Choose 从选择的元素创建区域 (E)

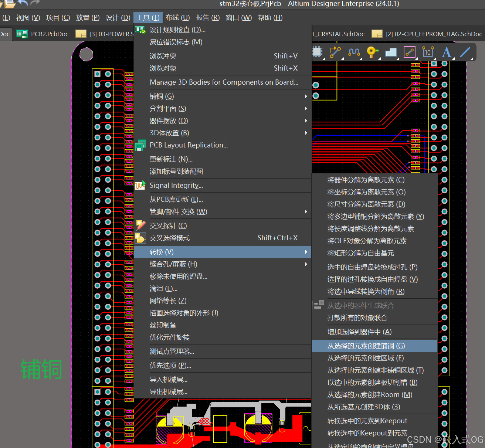click(x=375, y=358)
